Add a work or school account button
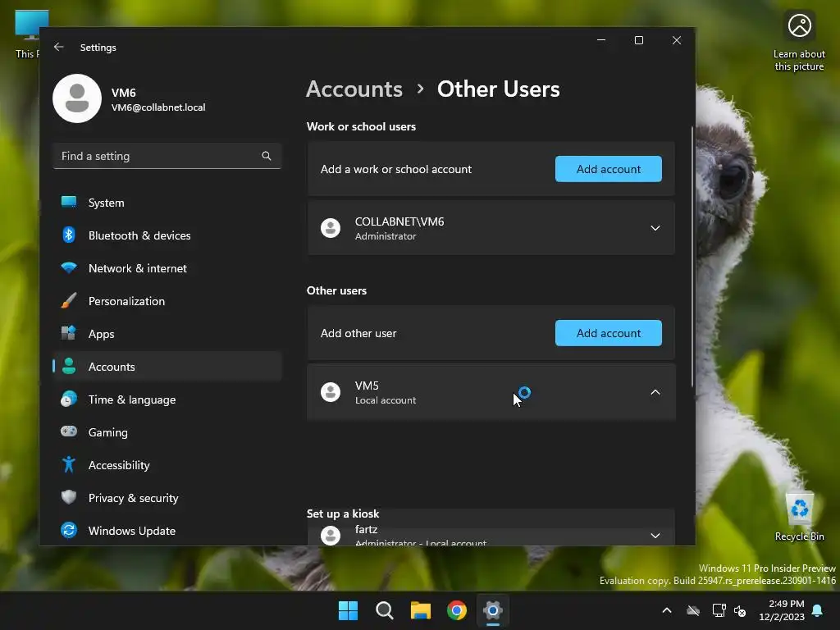 click(x=609, y=169)
